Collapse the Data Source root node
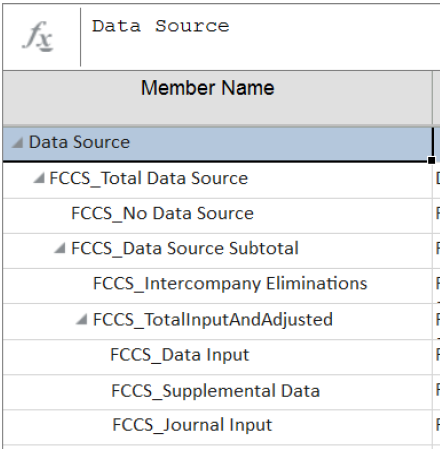Viewport: 442px width, 455px height. pyautogui.click(x=18, y=143)
